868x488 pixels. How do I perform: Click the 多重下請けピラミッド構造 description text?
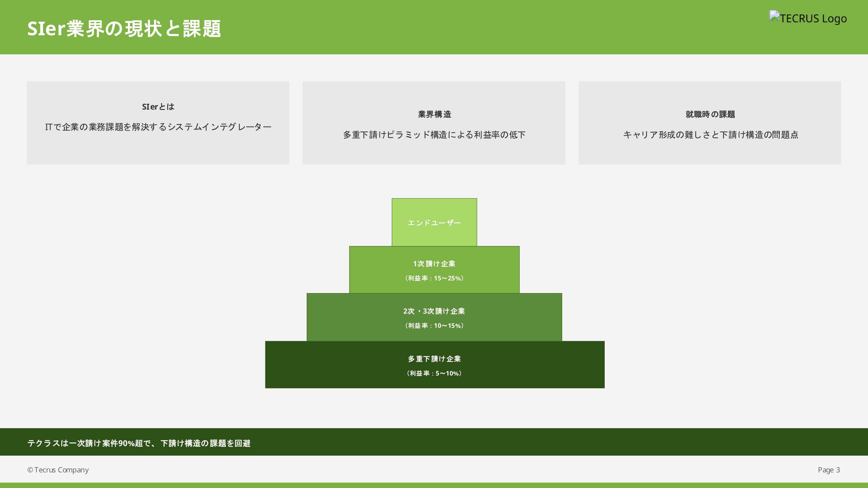click(434, 135)
